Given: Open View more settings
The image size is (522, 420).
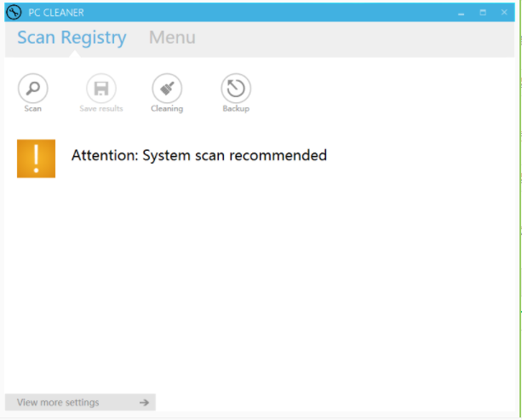Looking at the screenshot, I should [x=80, y=402].
